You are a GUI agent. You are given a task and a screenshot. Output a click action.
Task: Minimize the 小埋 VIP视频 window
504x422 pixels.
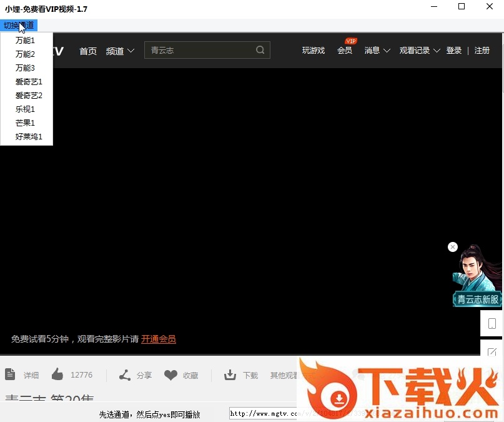click(434, 7)
